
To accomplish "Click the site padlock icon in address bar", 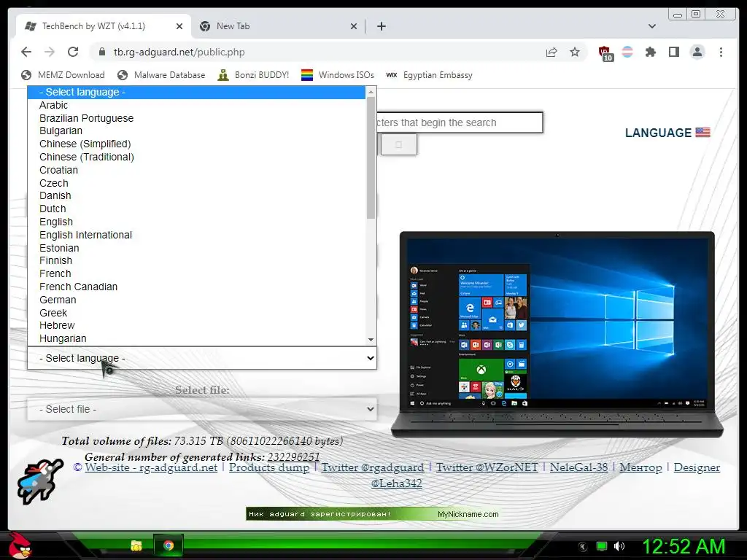I will tap(101, 52).
